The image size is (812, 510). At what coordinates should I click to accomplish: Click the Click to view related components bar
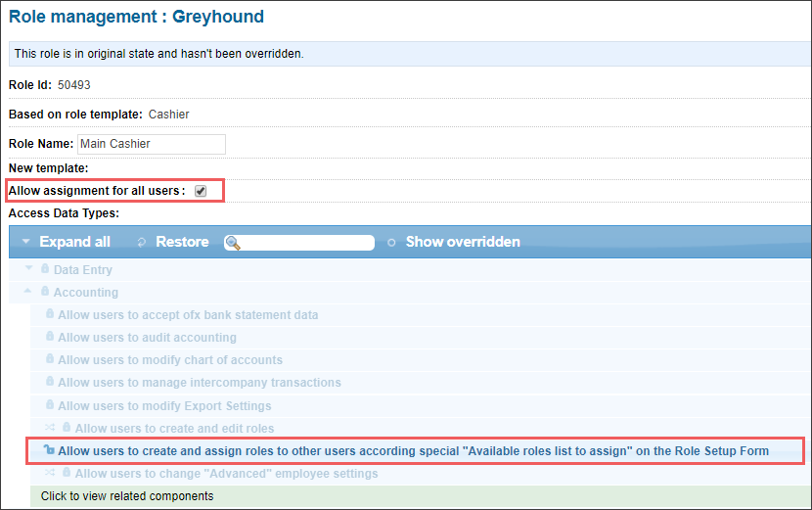[x=421, y=496]
